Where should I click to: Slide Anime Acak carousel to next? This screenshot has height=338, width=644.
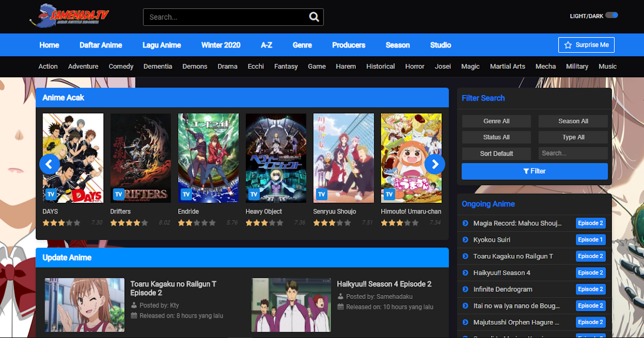tap(435, 164)
